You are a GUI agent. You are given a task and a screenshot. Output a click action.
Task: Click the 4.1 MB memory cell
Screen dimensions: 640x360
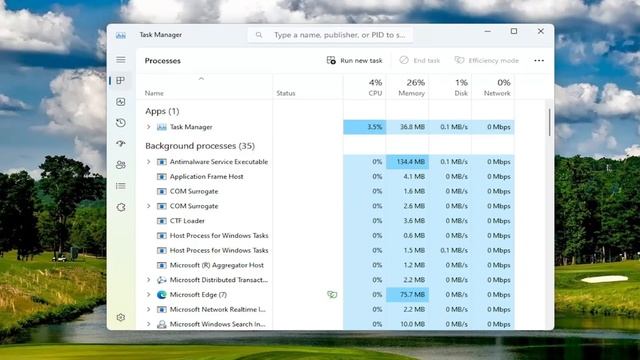point(407,176)
